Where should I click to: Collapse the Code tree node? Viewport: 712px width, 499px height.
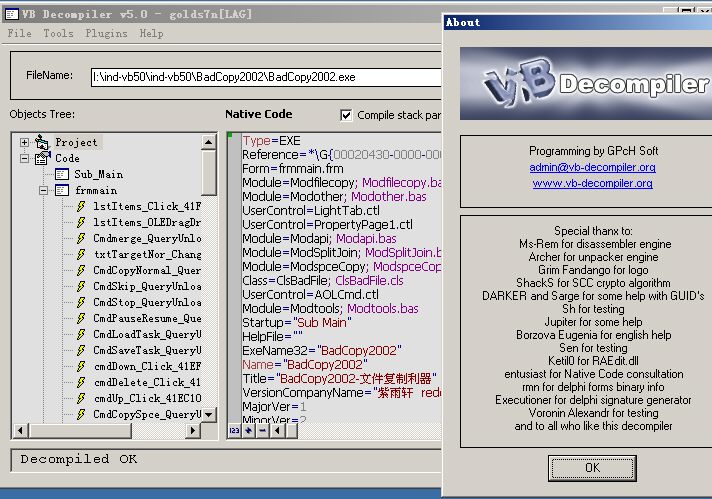[x=24, y=158]
